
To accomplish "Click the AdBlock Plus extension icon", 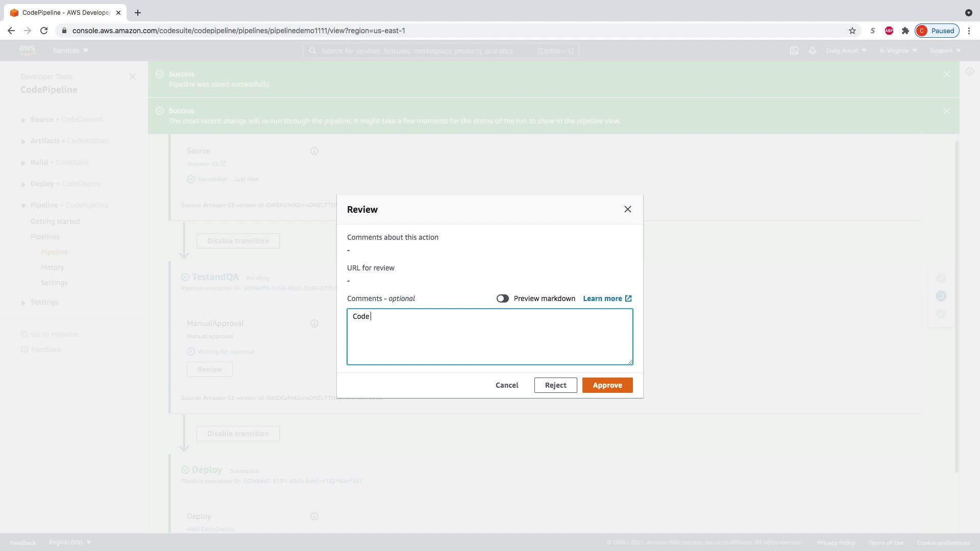I will point(889,31).
